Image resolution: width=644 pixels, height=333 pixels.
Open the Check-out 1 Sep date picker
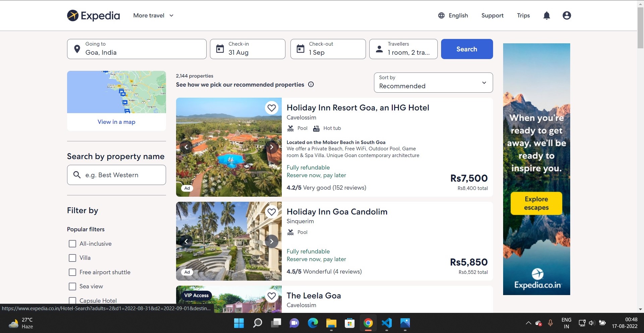click(x=328, y=49)
